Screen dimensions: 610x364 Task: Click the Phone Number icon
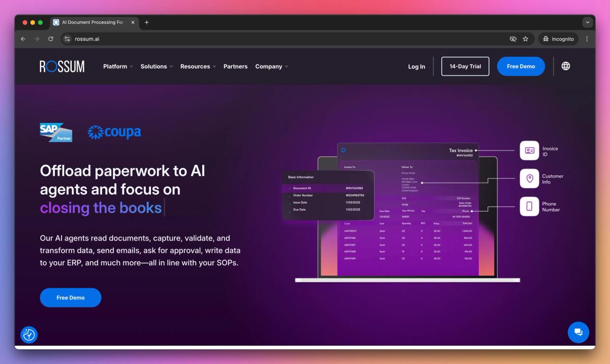529,206
